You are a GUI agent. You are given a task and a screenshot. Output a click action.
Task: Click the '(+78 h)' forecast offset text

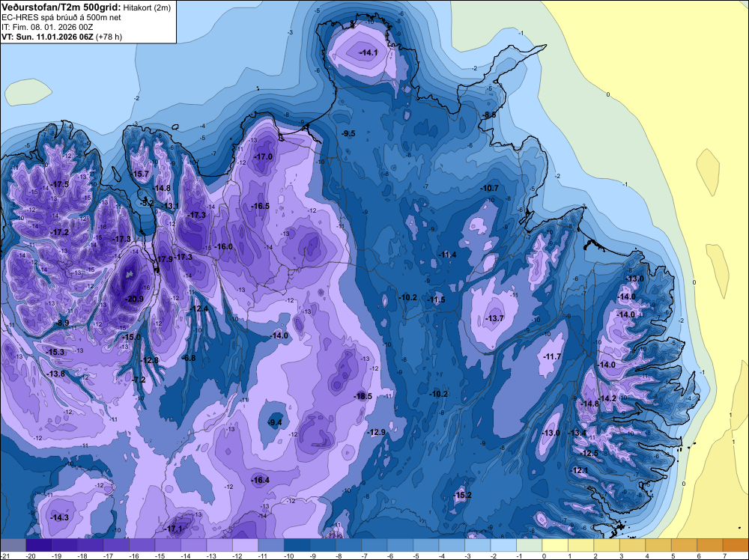coord(109,36)
